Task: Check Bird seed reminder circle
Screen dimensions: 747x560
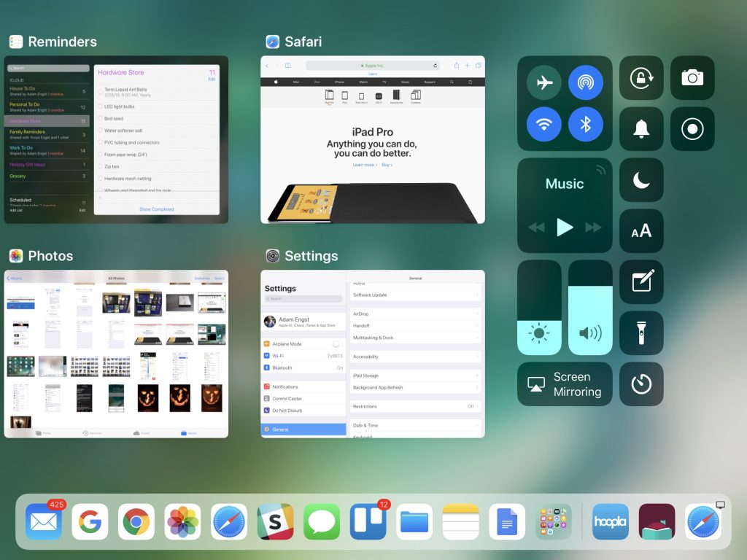Action: point(100,119)
